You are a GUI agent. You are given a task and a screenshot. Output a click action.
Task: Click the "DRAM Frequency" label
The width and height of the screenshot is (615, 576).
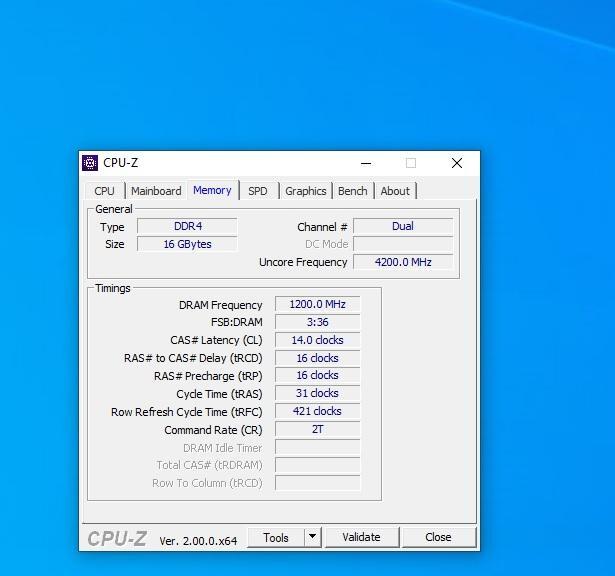[220, 305]
